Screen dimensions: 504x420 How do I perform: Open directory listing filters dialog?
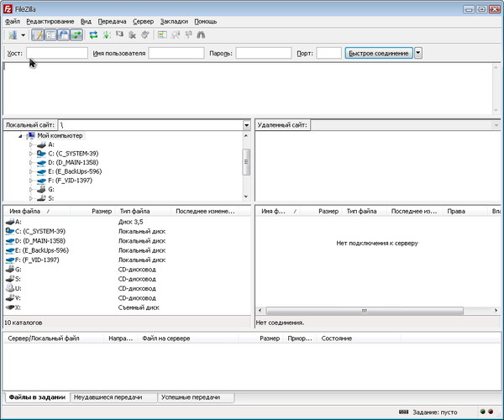(x=162, y=35)
